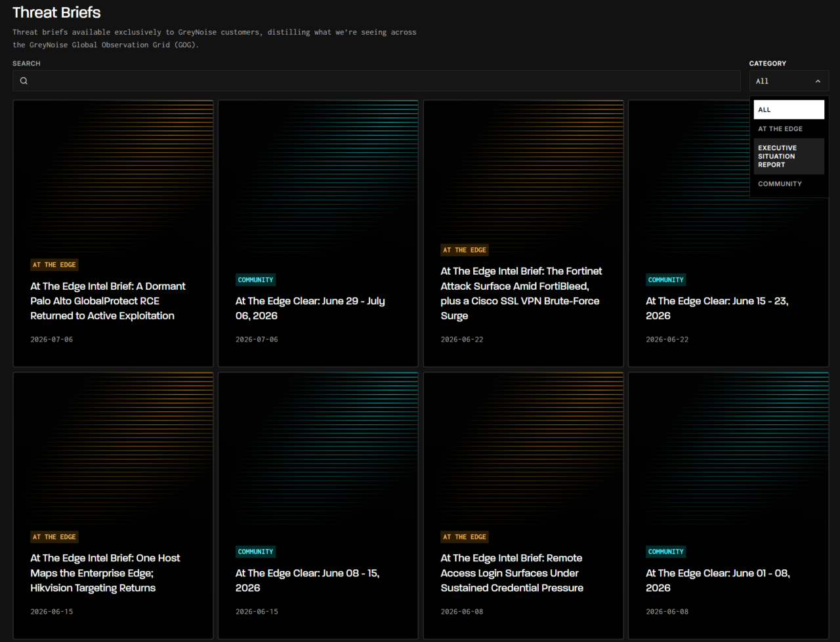Focus the Search input field

tap(377, 81)
